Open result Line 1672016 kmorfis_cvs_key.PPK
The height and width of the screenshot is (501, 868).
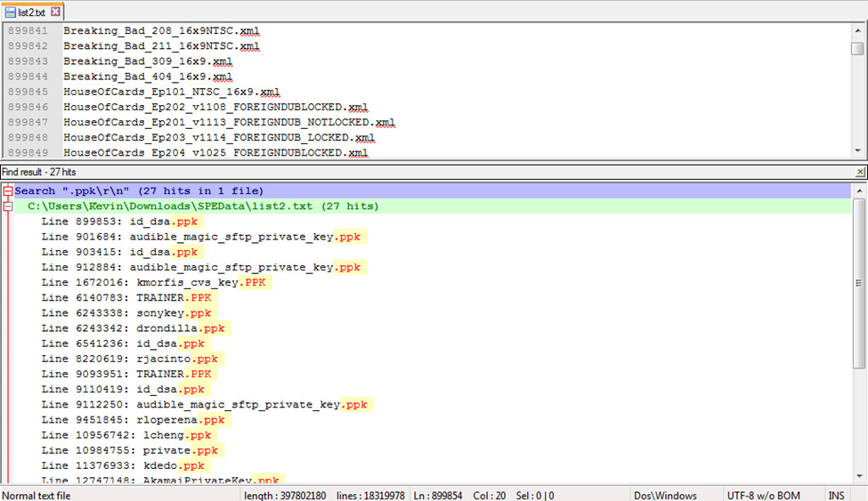154,282
